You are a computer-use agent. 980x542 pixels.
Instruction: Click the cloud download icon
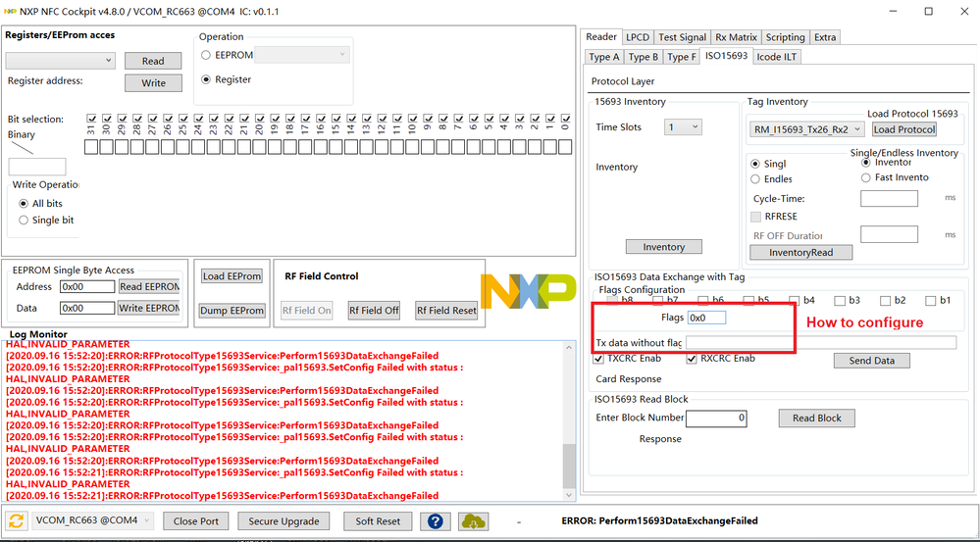pos(473,520)
